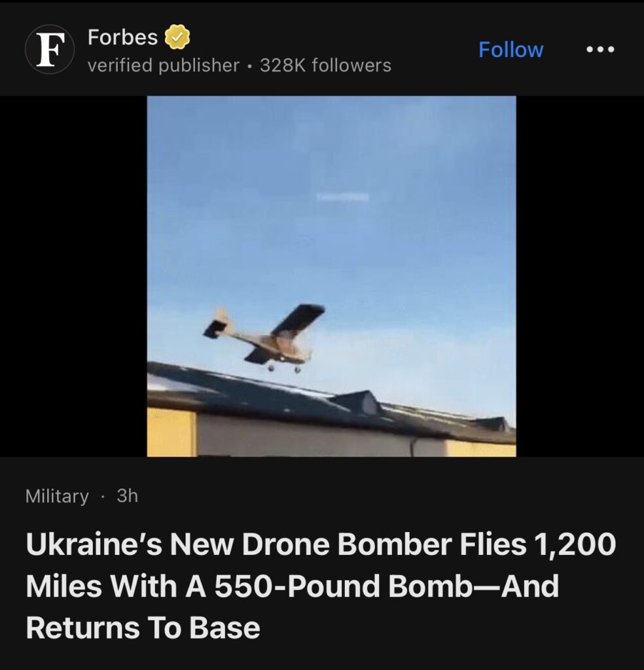Click the 3h timestamp
644x670 pixels.
coord(128,496)
